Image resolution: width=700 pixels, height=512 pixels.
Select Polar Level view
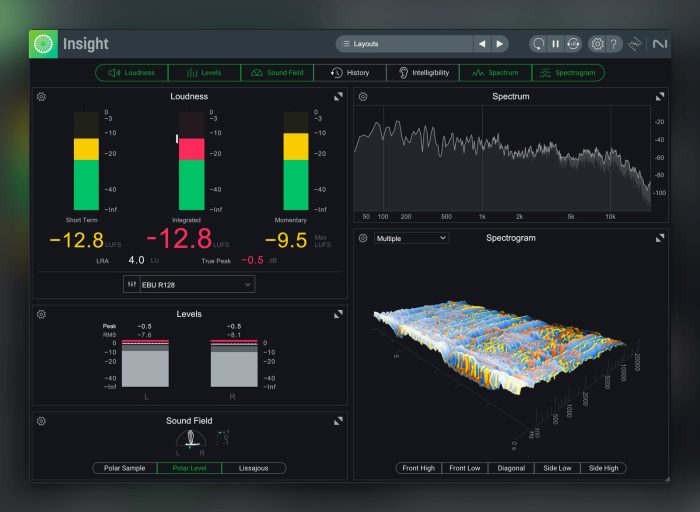[x=189, y=468]
